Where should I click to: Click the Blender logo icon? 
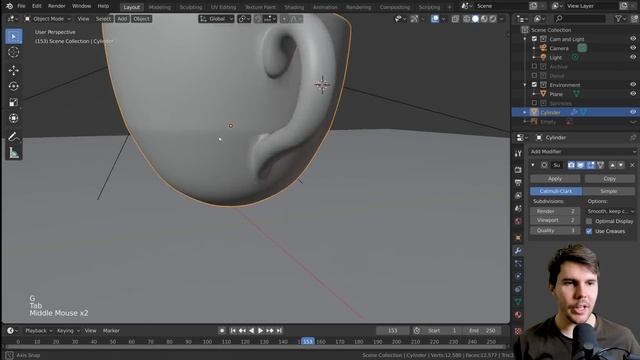pyautogui.click(x=9, y=6)
